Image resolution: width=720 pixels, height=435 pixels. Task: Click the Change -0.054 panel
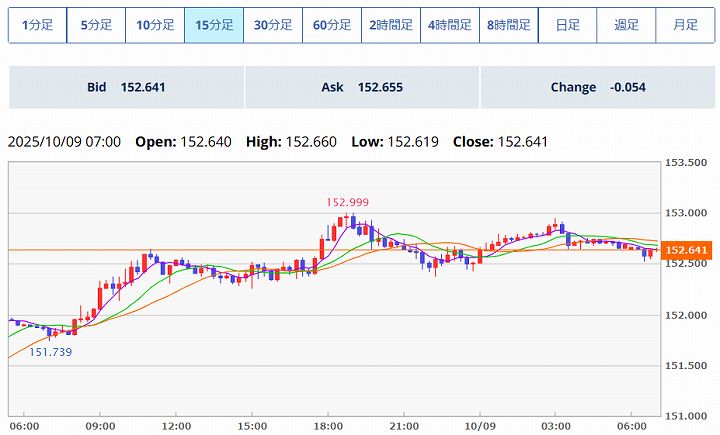click(x=597, y=87)
